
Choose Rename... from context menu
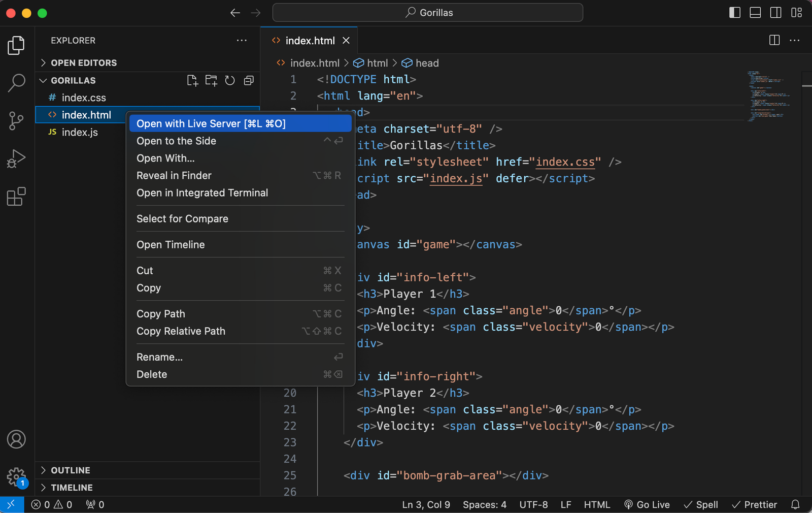[240, 357]
